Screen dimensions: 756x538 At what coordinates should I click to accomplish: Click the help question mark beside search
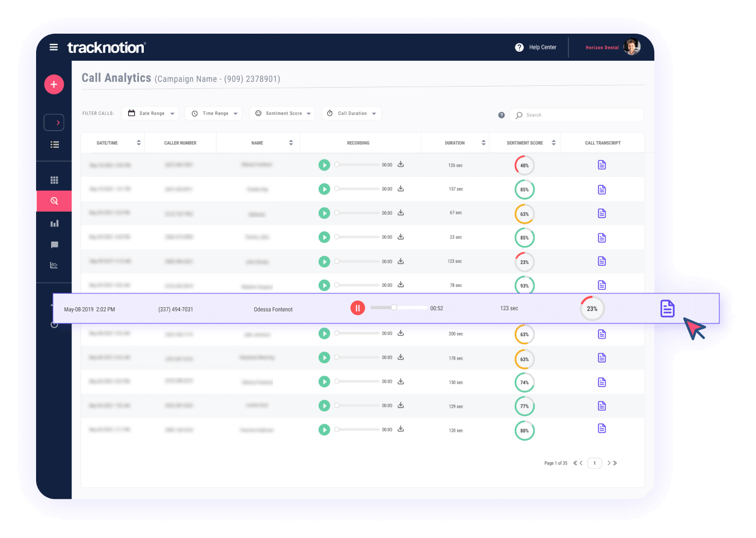pyautogui.click(x=502, y=115)
